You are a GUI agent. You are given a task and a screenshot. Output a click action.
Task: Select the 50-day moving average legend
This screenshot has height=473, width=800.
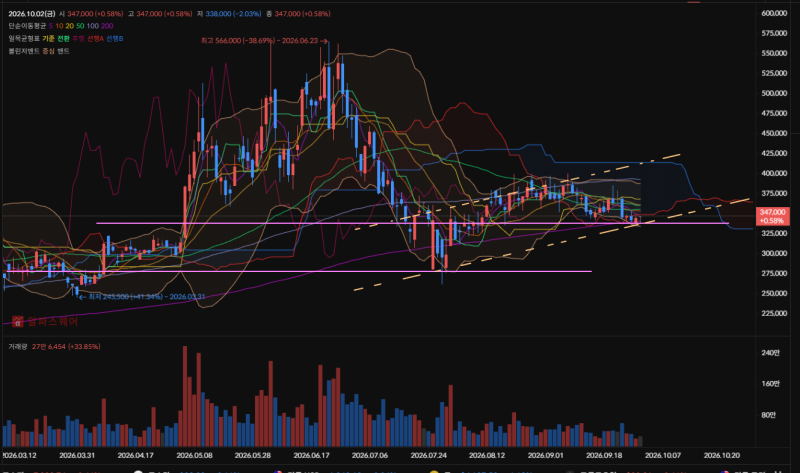[x=80, y=26]
